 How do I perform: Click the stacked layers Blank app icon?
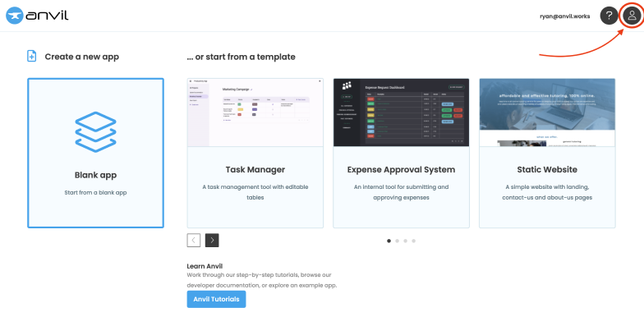(95, 131)
